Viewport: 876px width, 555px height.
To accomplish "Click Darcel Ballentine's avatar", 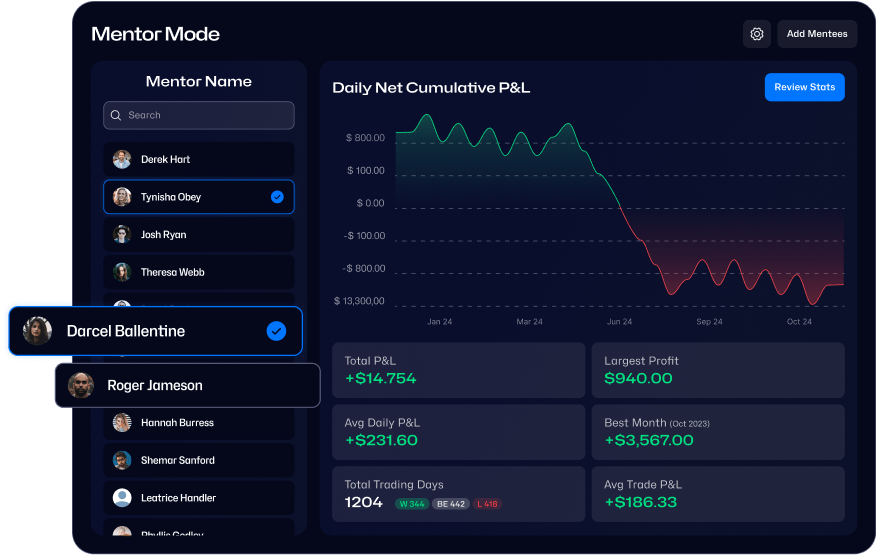I will click(38, 331).
